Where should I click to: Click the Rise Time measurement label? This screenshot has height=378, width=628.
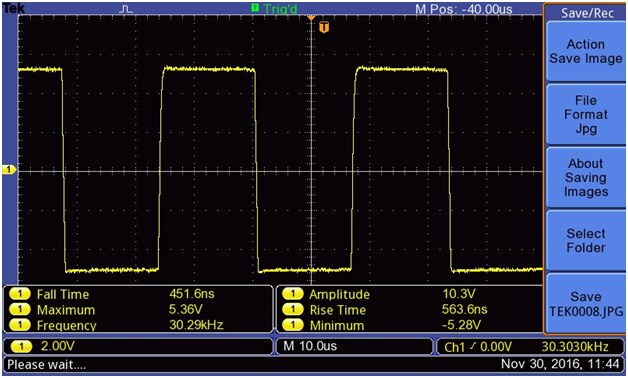pyautogui.click(x=338, y=310)
